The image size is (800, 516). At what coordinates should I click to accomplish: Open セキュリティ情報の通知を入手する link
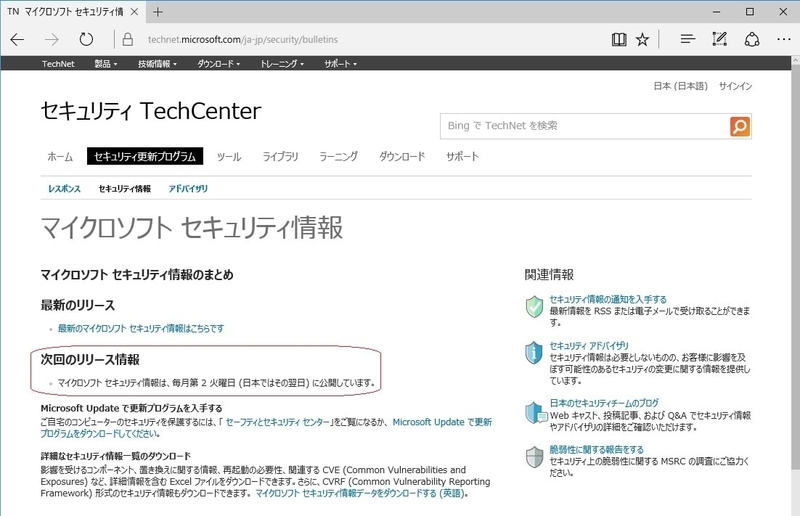coord(608,300)
